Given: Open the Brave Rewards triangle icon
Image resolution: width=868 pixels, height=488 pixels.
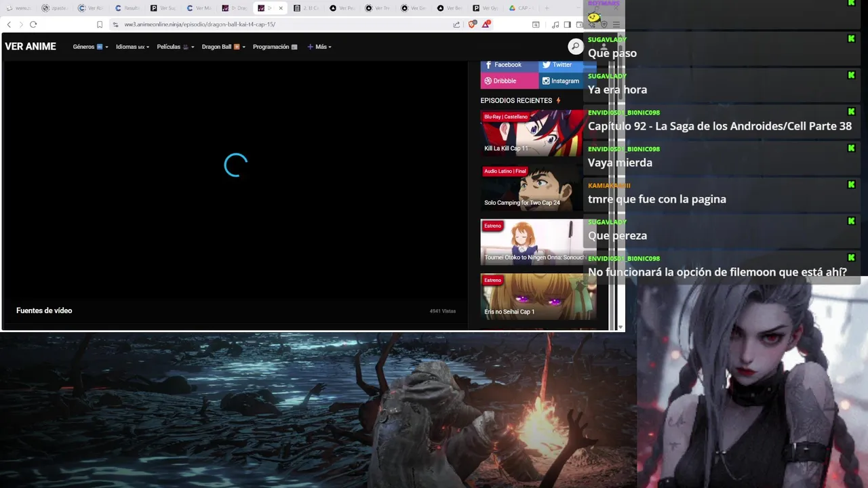Looking at the screenshot, I should [x=486, y=24].
